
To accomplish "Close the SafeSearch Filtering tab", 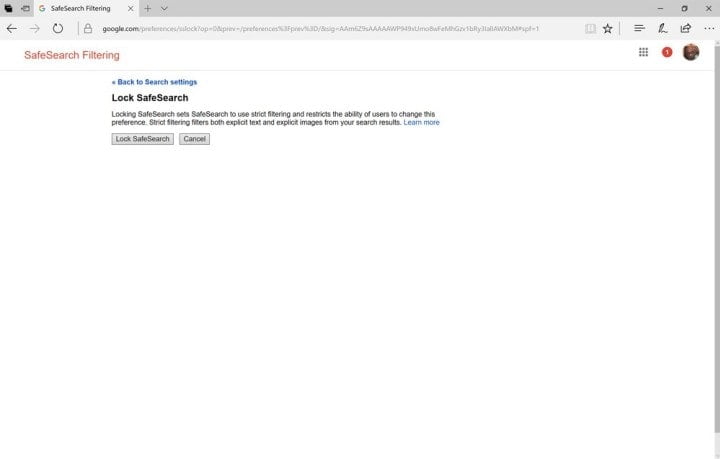I will coord(130,8).
